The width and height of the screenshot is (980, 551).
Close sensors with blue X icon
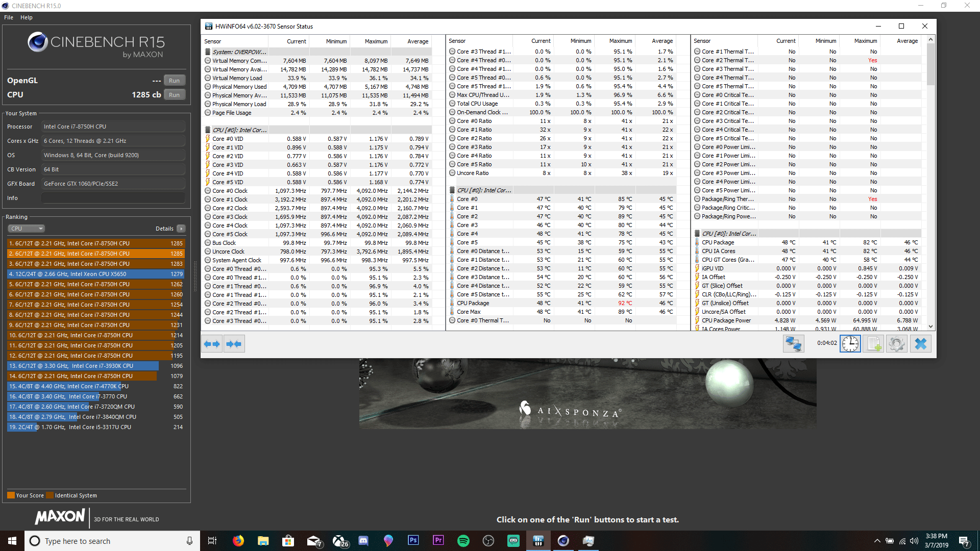tap(920, 344)
